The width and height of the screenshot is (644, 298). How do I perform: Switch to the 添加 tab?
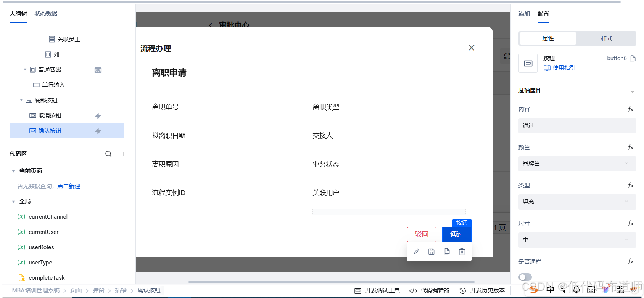524,14
